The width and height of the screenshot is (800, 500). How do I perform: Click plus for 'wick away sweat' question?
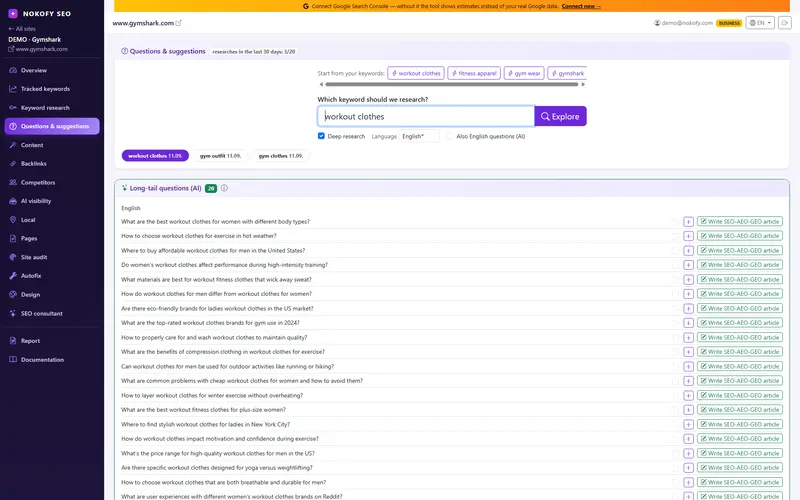[x=688, y=280]
